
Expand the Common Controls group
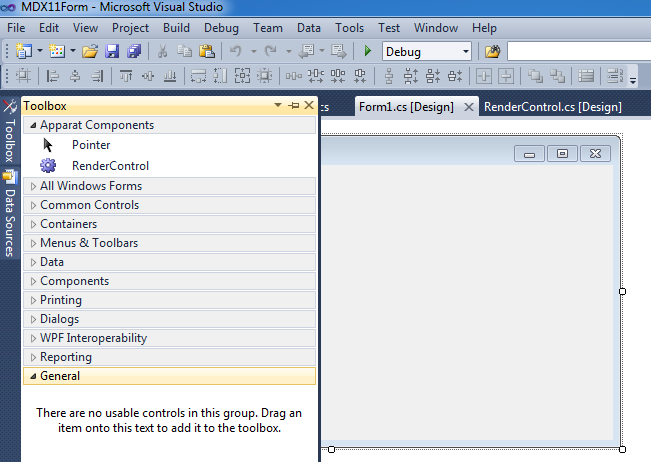[33, 205]
